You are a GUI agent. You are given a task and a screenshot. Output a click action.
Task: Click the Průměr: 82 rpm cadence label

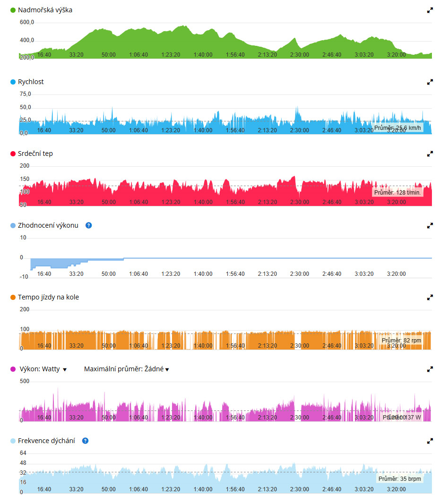click(x=401, y=341)
